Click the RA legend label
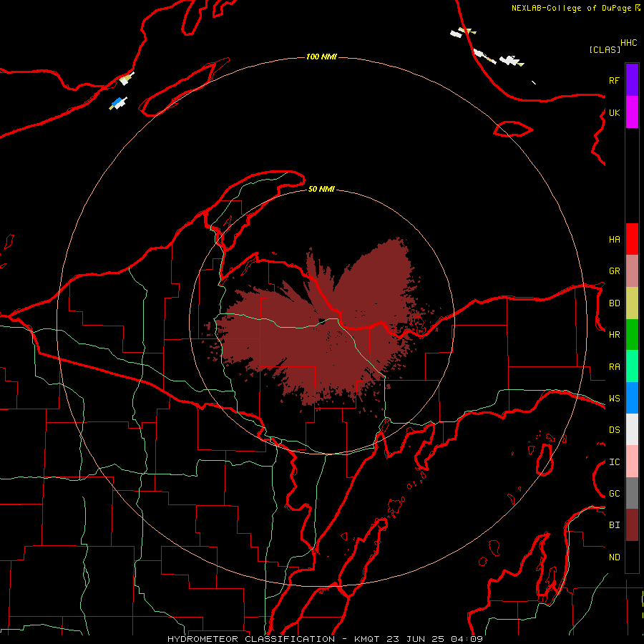The height and width of the screenshot is (644, 644). [x=614, y=367]
